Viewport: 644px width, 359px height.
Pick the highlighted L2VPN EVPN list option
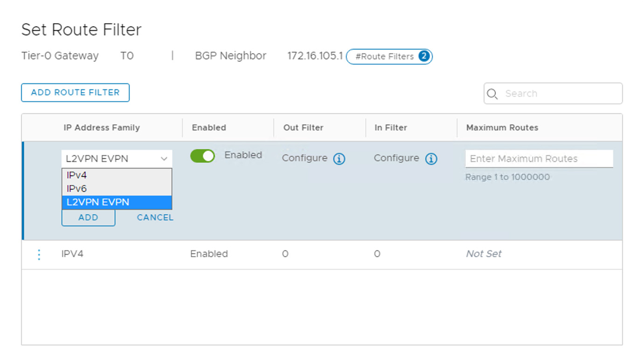117,202
